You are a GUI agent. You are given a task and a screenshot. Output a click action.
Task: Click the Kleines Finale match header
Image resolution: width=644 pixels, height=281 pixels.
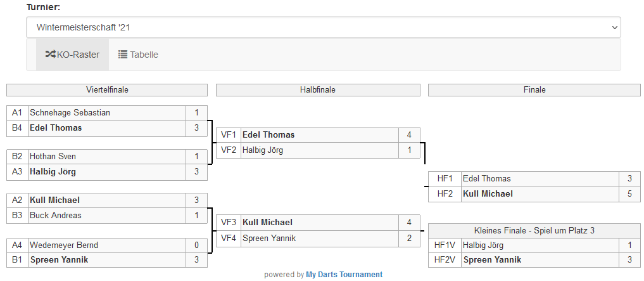[x=534, y=230]
